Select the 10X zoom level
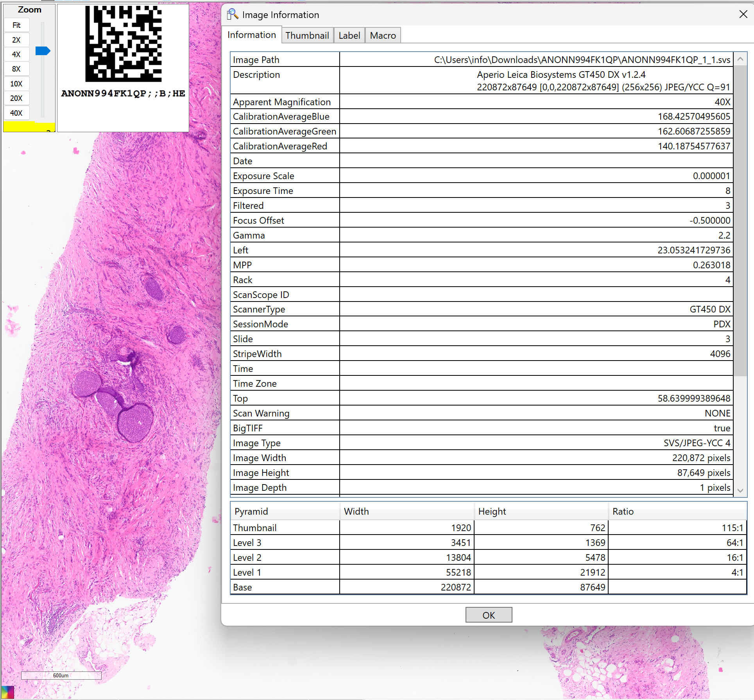Screen dimensions: 754x700 tap(16, 84)
